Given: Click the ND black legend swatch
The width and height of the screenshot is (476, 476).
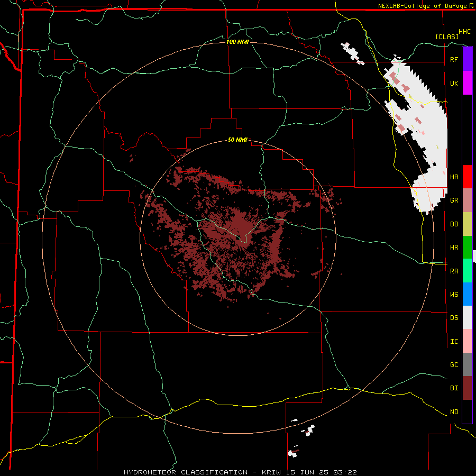Looking at the screenshot, I should point(467,411).
